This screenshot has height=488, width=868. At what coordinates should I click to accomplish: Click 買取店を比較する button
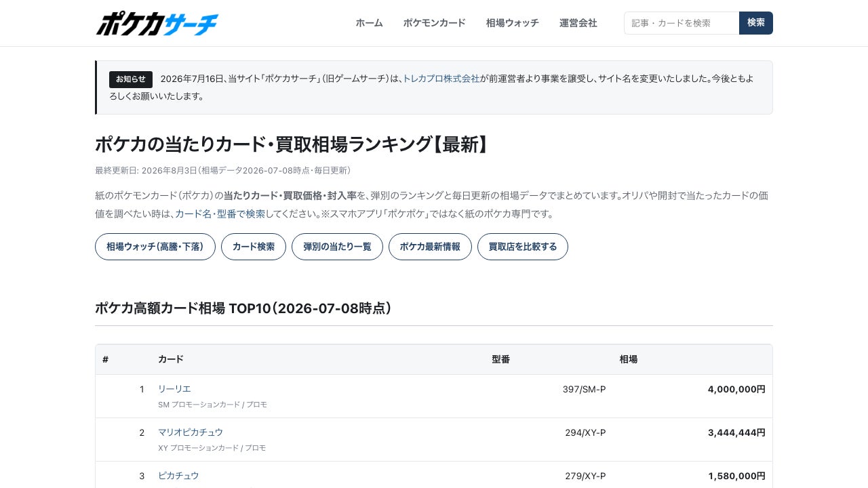[523, 247]
